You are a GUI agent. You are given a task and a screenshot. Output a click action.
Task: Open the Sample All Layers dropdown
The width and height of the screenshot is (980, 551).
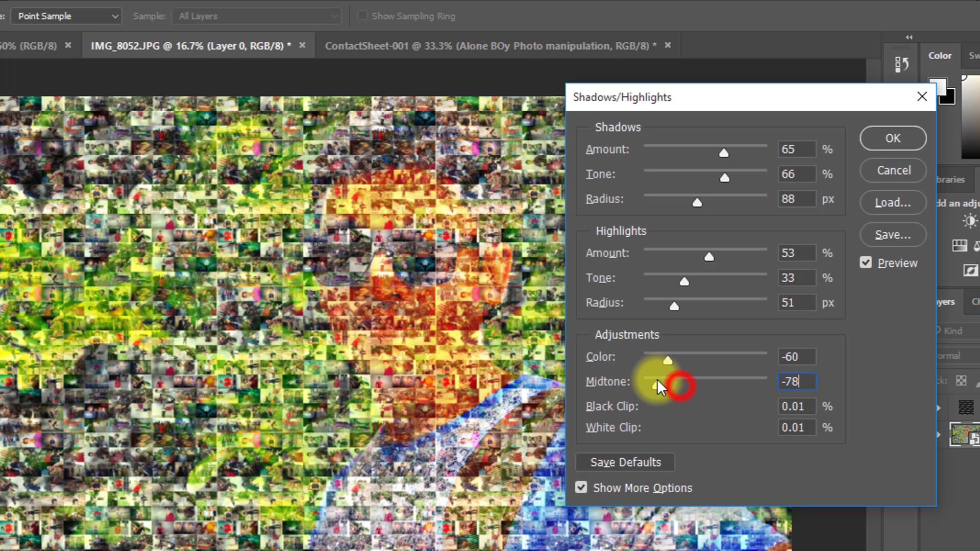[256, 16]
